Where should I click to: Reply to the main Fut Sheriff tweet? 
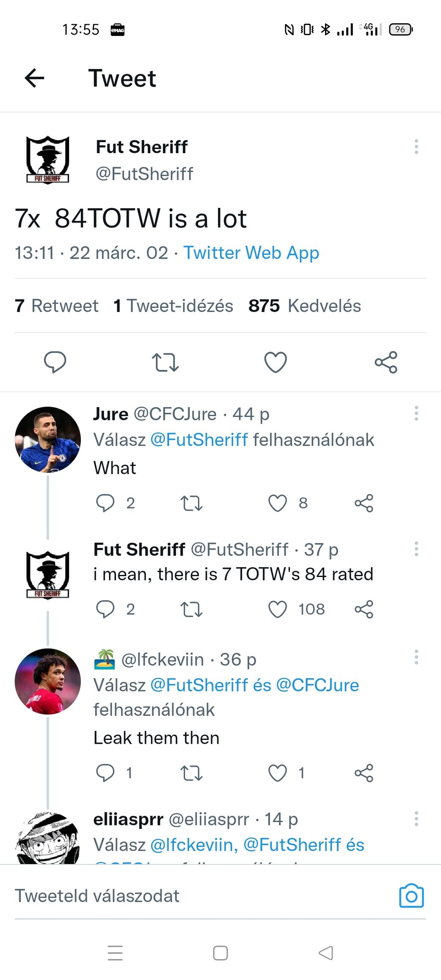[55, 362]
